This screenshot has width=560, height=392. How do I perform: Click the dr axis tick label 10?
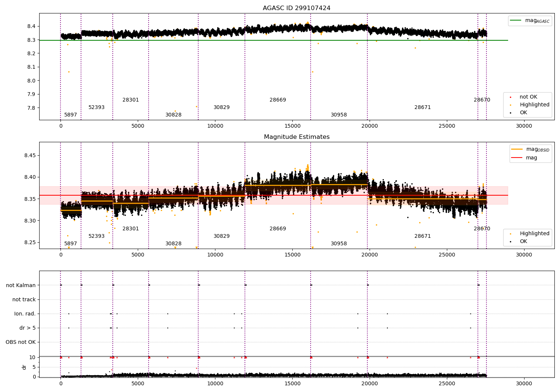coord(32,357)
